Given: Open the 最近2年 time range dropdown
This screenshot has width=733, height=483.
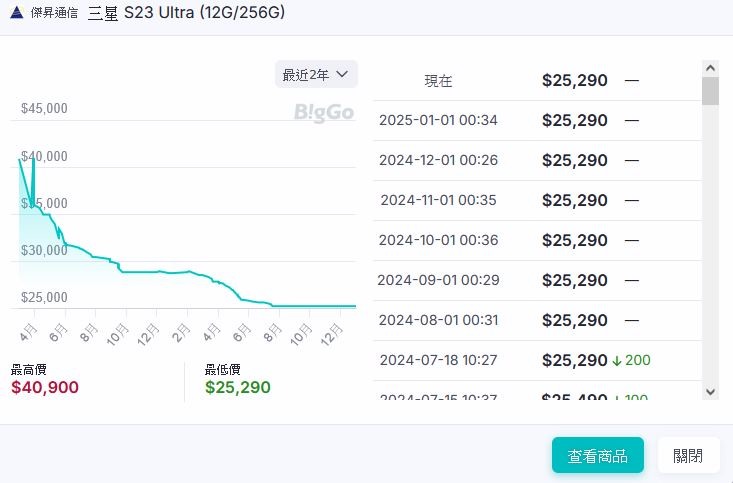Looking at the screenshot, I should (x=316, y=74).
